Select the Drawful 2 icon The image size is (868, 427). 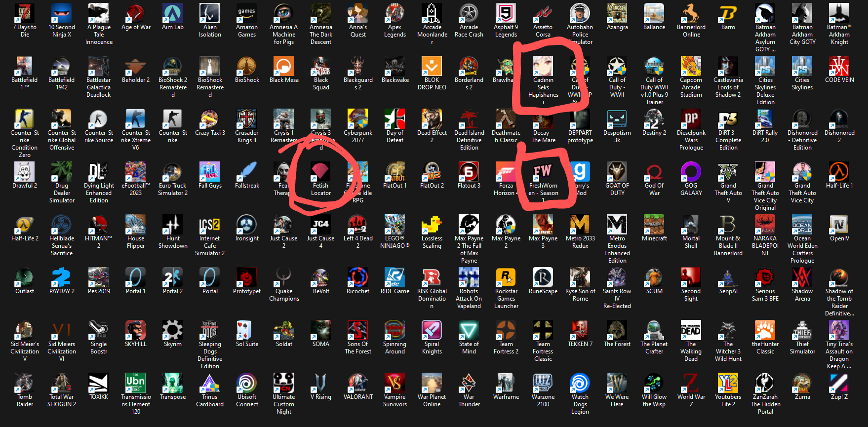coord(25,171)
